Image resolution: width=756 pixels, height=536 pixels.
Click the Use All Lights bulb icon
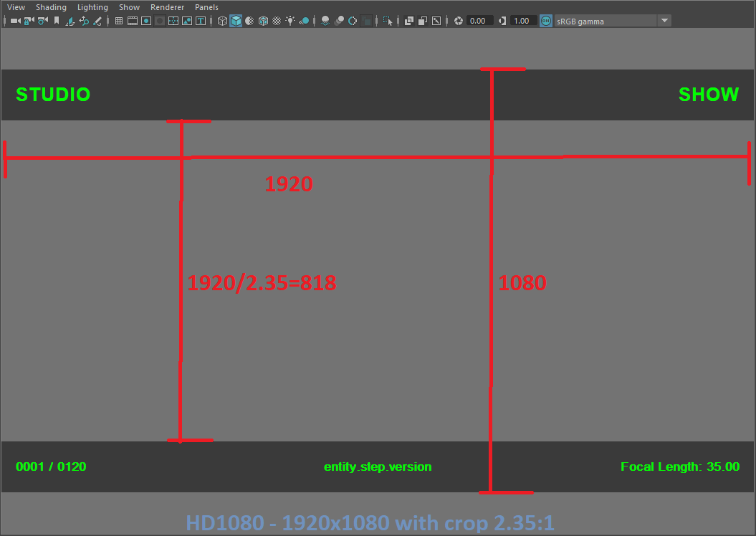coord(290,21)
